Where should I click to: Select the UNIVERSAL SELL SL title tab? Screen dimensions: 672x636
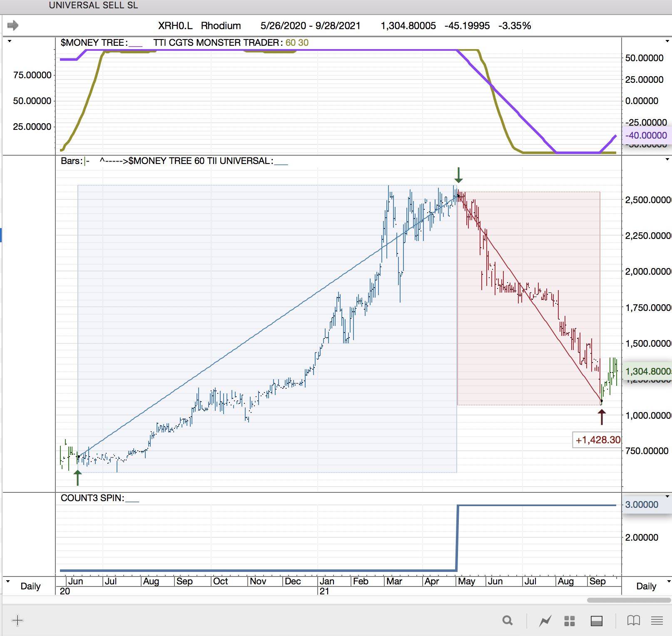pos(93,5)
